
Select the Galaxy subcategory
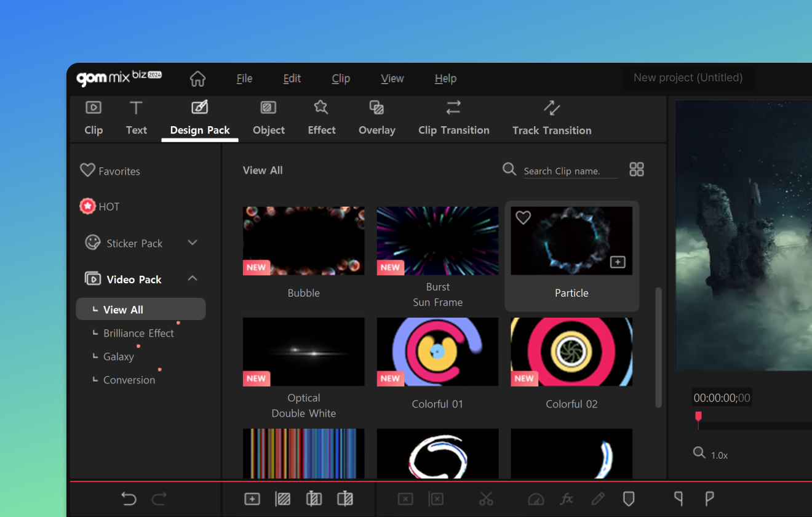pos(119,356)
